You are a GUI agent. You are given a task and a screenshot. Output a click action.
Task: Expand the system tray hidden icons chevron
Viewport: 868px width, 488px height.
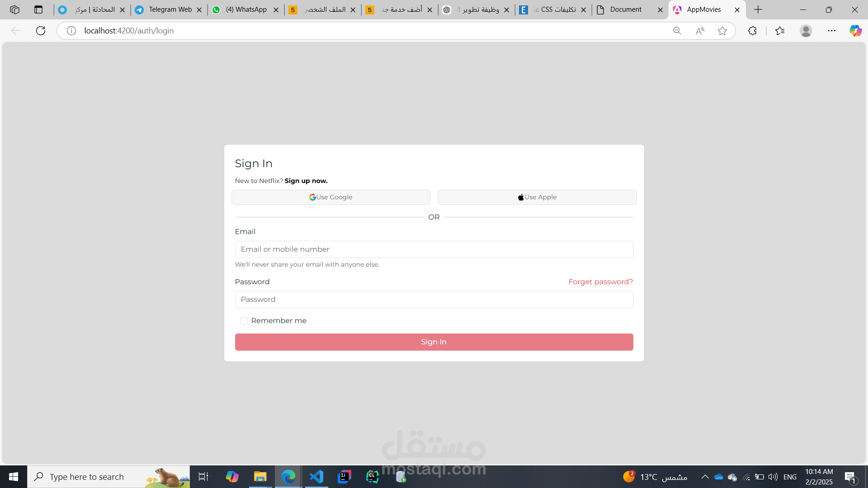tap(705, 477)
